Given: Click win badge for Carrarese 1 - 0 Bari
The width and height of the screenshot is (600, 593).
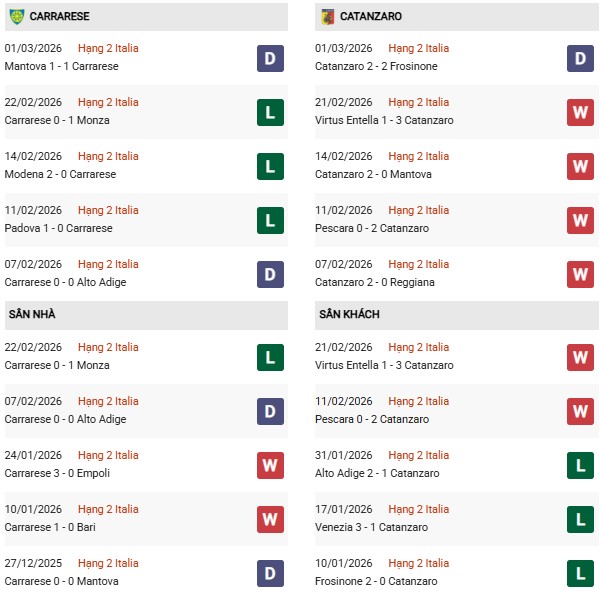Looking at the screenshot, I should (270, 519).
